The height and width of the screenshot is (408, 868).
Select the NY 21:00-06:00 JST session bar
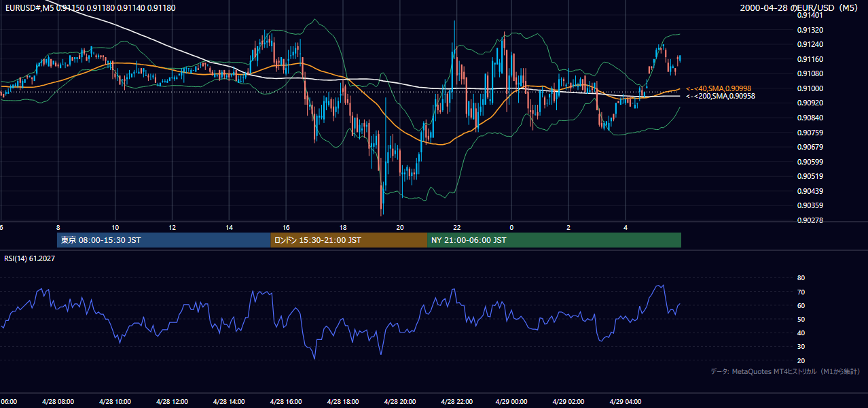[554, 240]
